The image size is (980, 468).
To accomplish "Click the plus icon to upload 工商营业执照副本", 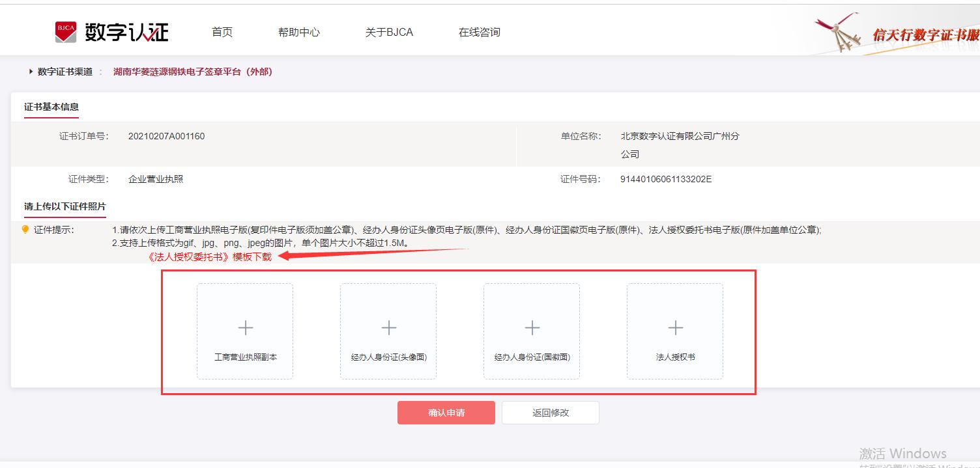I will coord(245,327).
